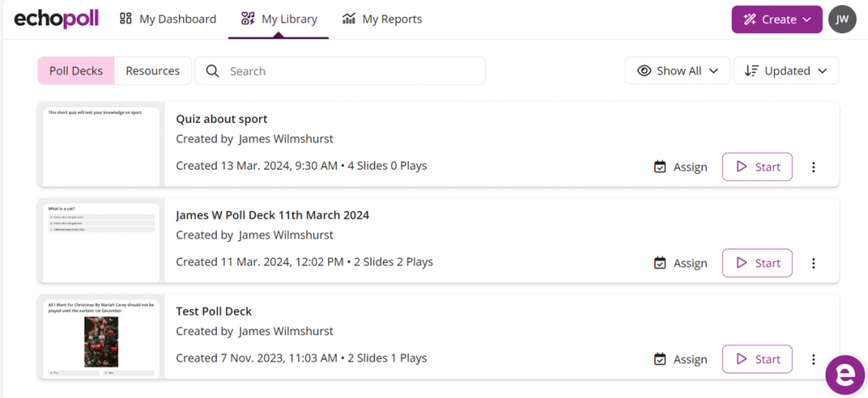Image resolution: width=868 pixels, height=398 pixels.
Task: Open the My Reports tab
Action: click(x=381, y=19)
